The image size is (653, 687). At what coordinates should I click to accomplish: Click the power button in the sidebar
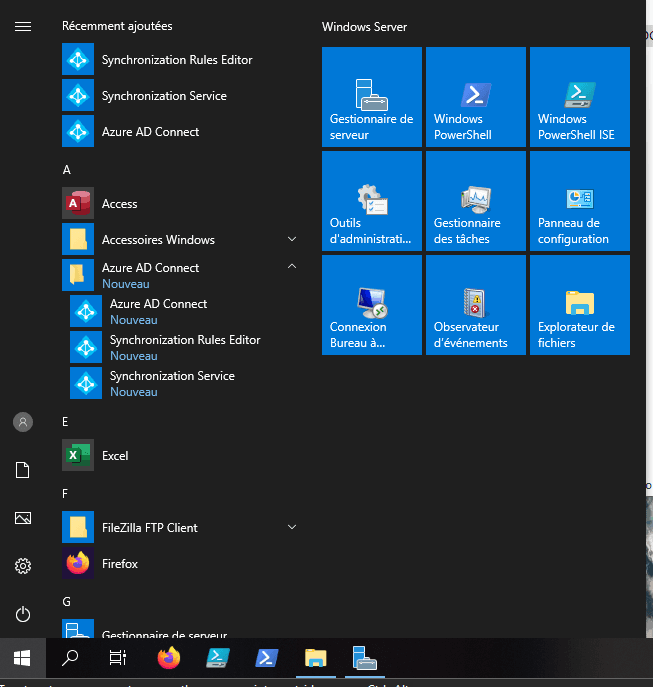click(23, 615)
